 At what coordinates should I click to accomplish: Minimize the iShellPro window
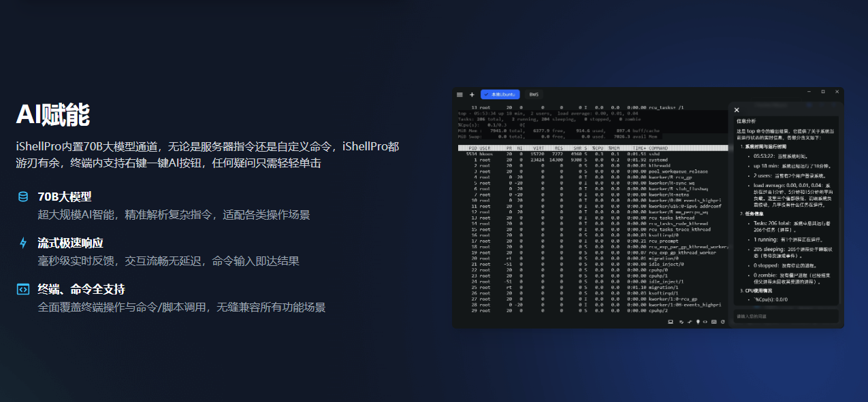click(809, 91)
